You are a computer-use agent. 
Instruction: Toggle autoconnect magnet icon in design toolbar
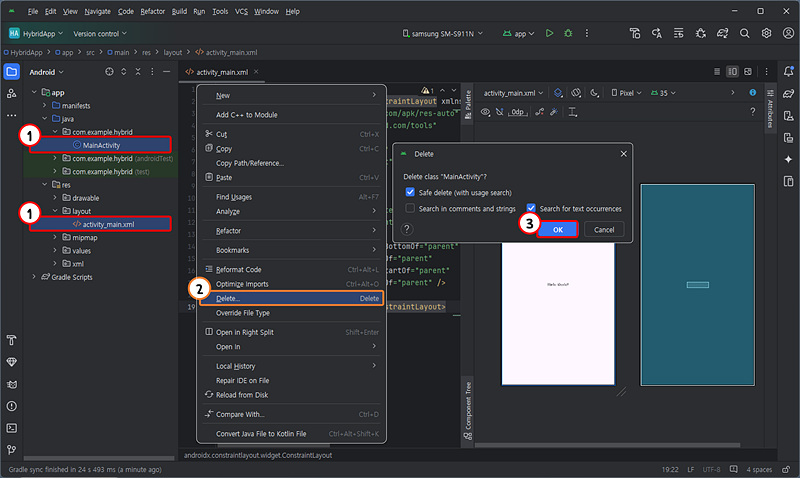499,112
